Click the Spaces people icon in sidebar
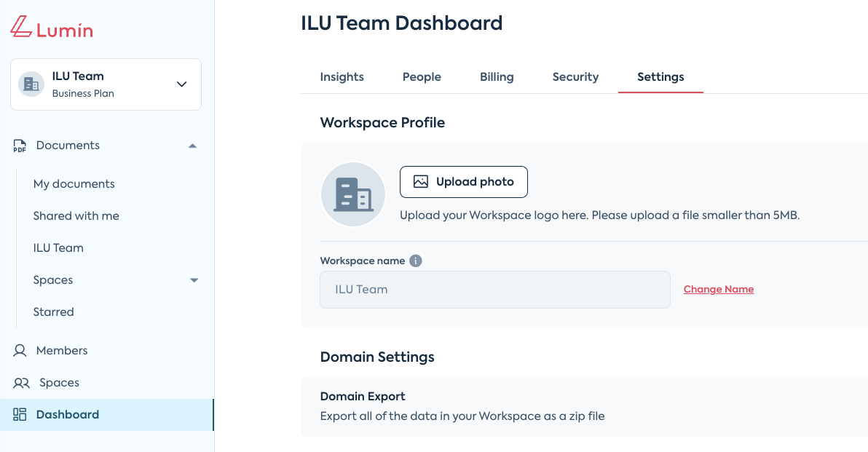The image size is (868, 452). (x=21, y=383)
